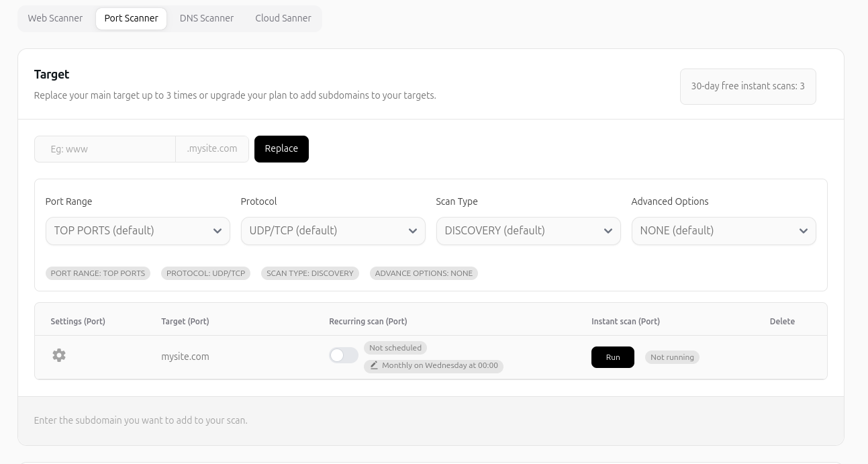Click the 30-day free instant scans box
The width and height of the screenshot is (868, 464).
coord(747,87)
